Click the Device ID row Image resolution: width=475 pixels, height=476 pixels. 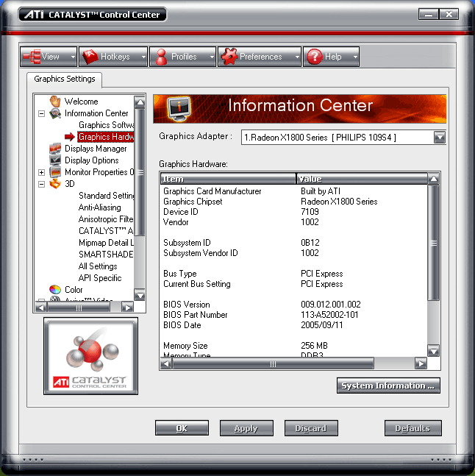point(294,212)
